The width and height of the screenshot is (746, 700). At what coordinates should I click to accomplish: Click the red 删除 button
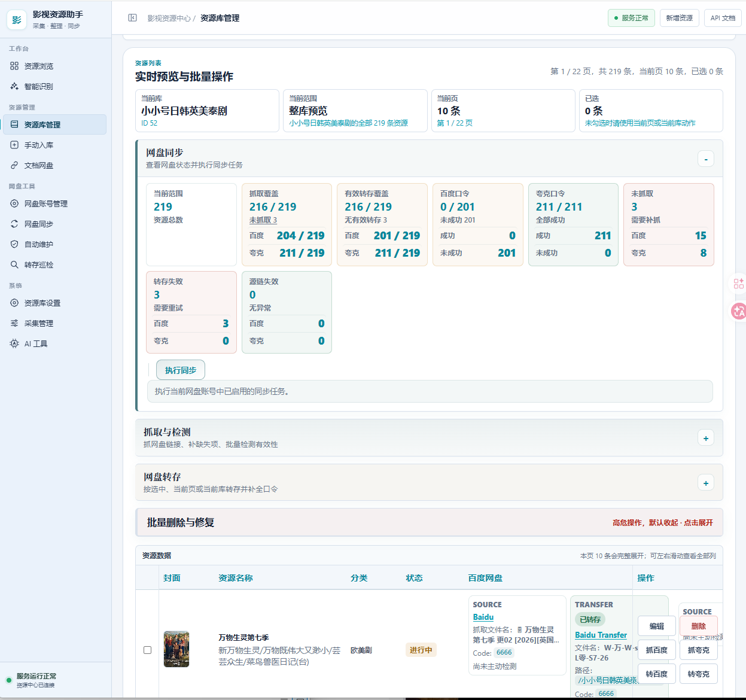(x=699, y=626)
